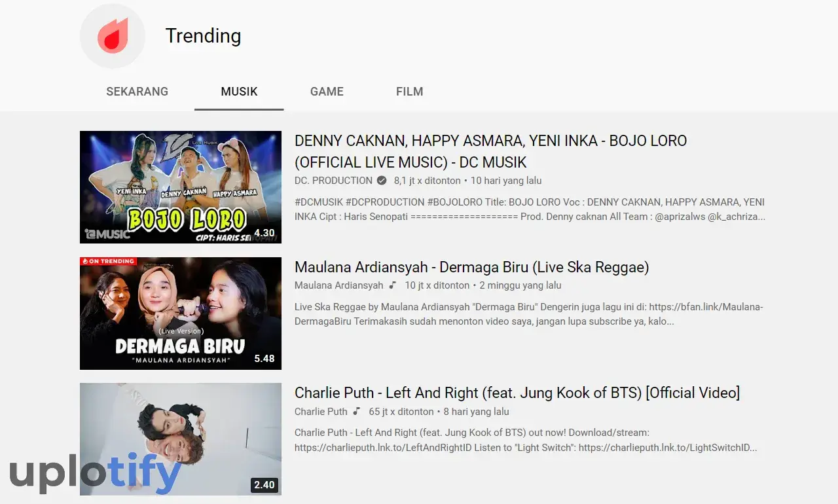Image resolution: width=838 pixels, height=504 pixels.
Task: Click the 5.48 duration badge on Dermaga Biru
Action: (264, 359)
